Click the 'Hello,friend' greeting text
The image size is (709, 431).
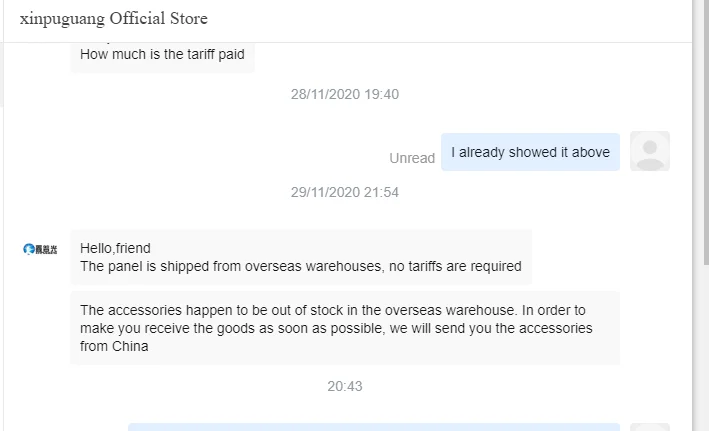click(x=115, y=248)
